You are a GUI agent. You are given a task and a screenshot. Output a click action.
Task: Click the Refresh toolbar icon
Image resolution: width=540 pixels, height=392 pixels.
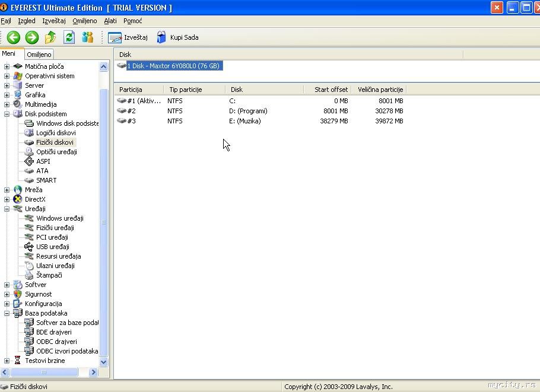point(69,37)
